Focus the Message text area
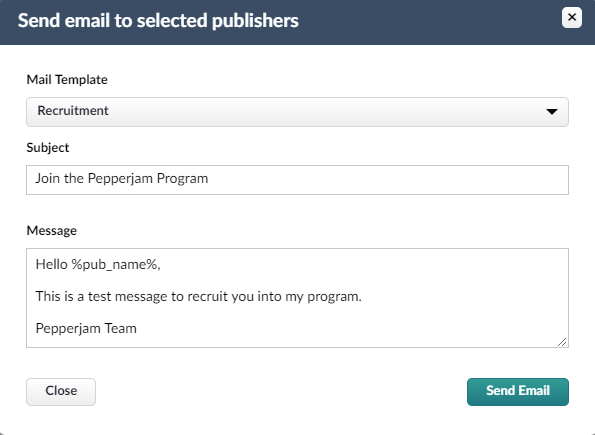The image size is (595, 435). (297, 298)
